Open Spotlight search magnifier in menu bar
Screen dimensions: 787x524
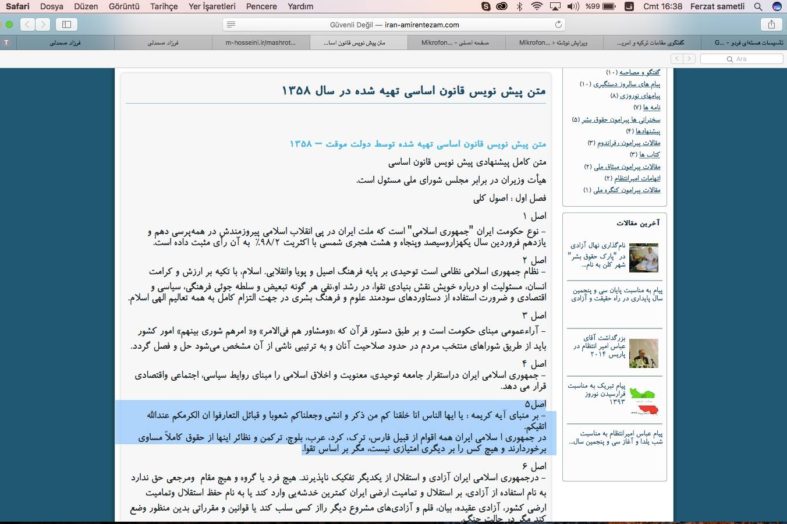(x=758, y=7)
